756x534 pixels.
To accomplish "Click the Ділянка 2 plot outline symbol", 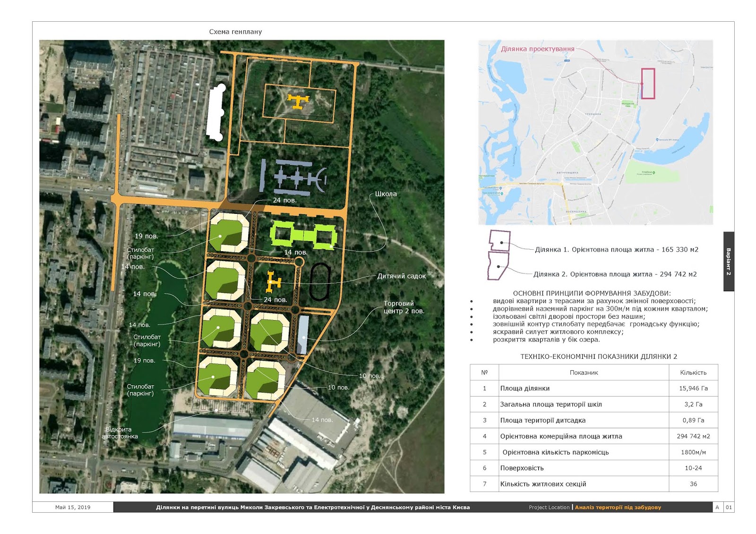I will coord(498,266).
